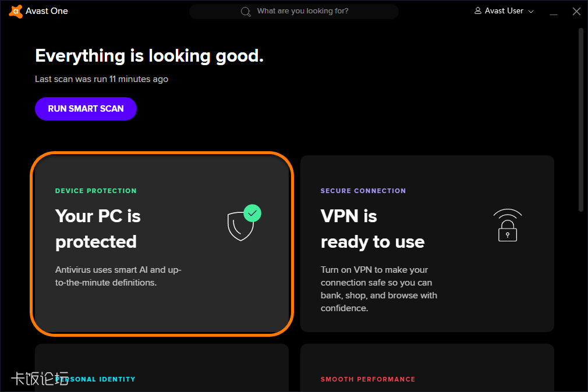Click the Avast User account icon
This screenshot has width=588, height=392.
click(x=479, y=10)
